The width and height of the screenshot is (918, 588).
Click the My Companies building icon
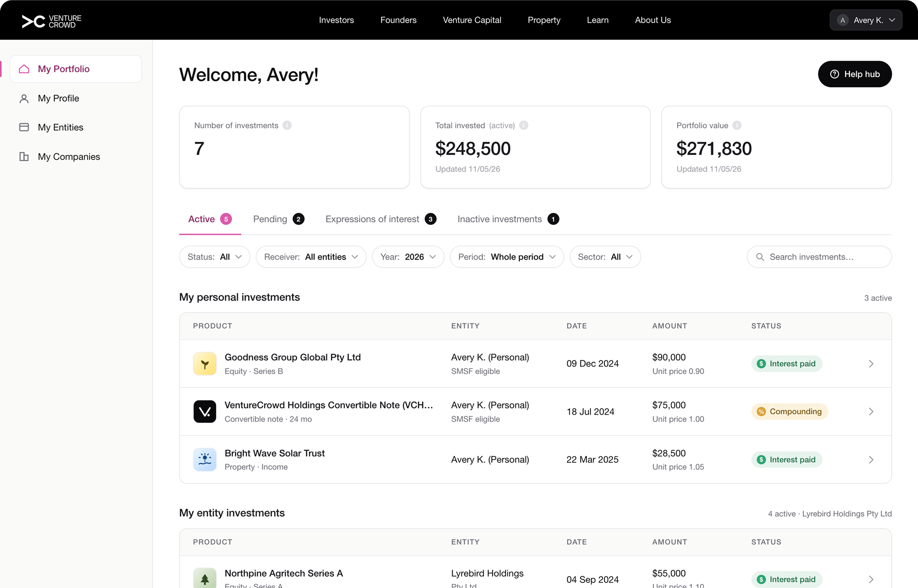click(x=24, y=157)
